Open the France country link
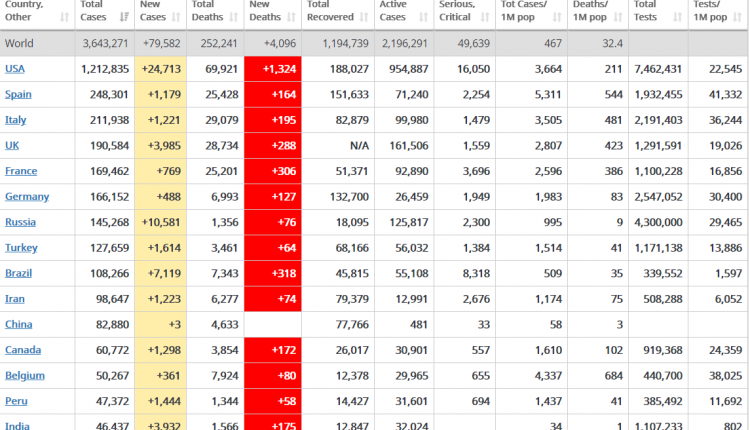750x430 pixels. point(21,171)
